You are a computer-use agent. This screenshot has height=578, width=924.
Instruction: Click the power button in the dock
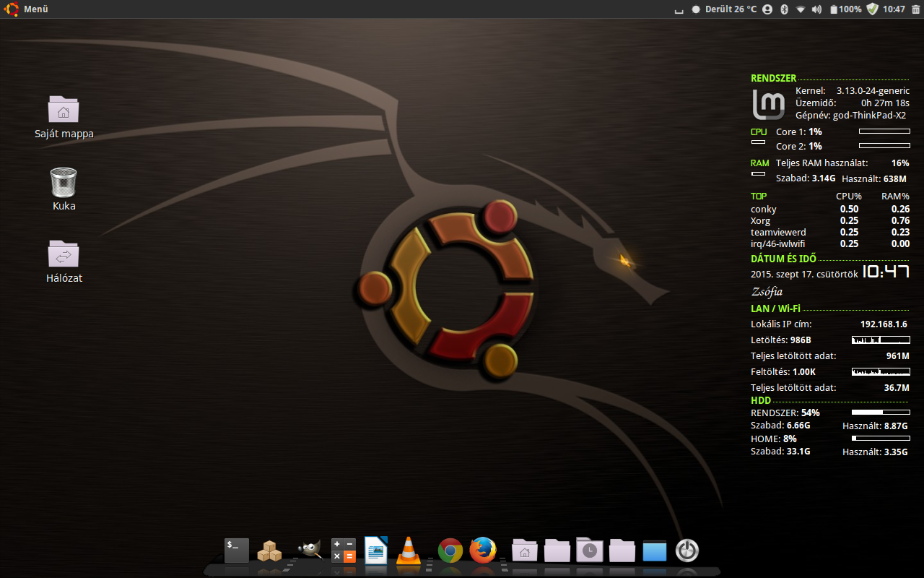(x=687, y=551)
